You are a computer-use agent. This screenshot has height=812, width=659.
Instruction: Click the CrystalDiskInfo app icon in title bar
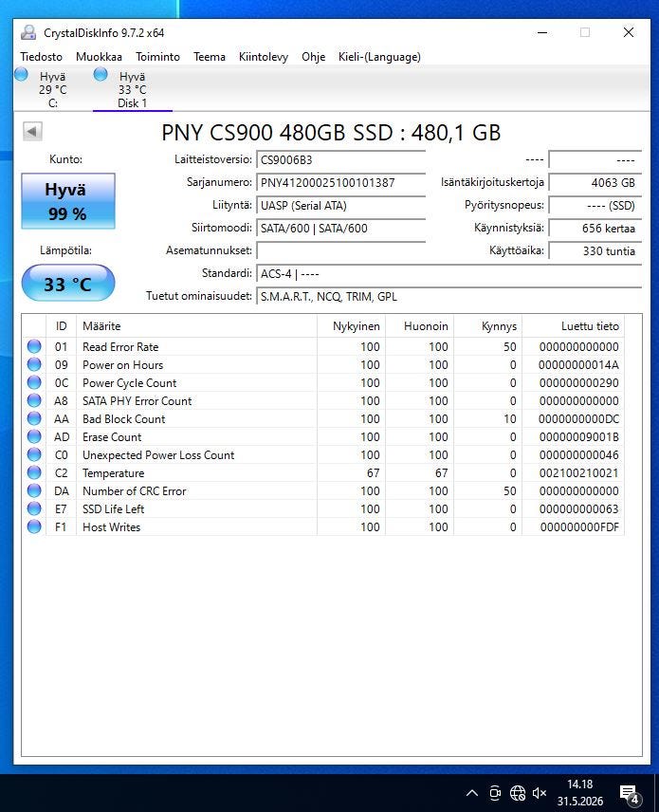(27, 32)
